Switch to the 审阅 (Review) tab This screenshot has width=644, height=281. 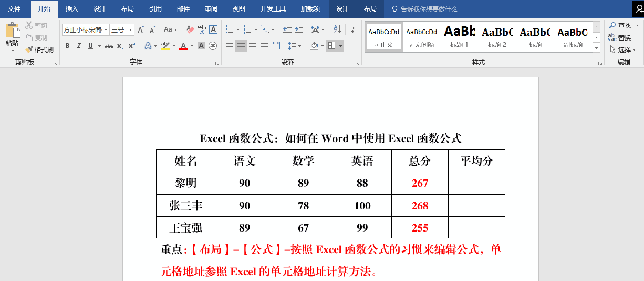211,9
